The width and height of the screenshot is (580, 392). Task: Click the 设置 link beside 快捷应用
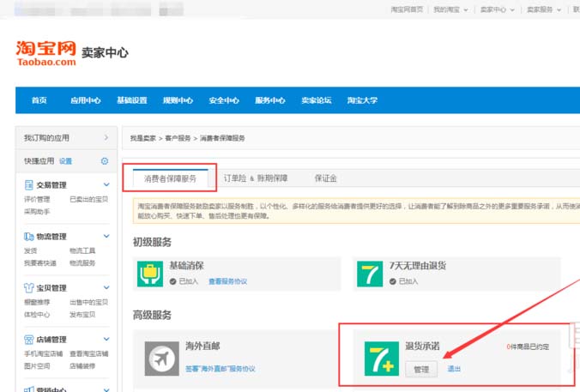click(x=65, y=161)
